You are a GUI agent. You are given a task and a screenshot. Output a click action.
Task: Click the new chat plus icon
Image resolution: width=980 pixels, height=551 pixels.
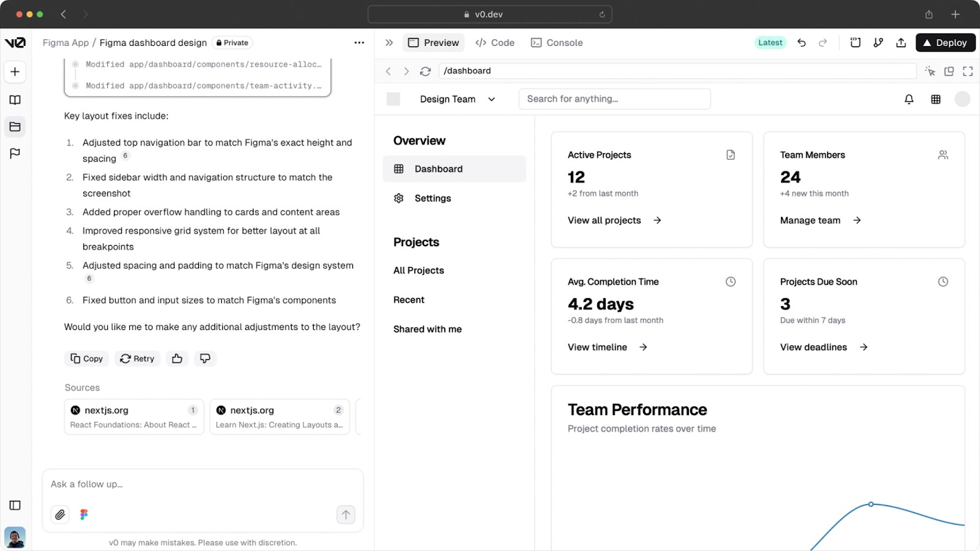15,72
